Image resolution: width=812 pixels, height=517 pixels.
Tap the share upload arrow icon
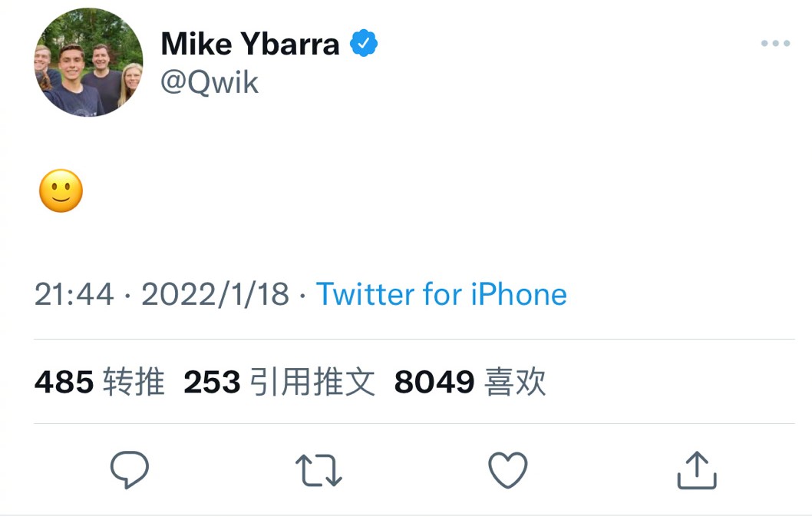coord(696,470)
